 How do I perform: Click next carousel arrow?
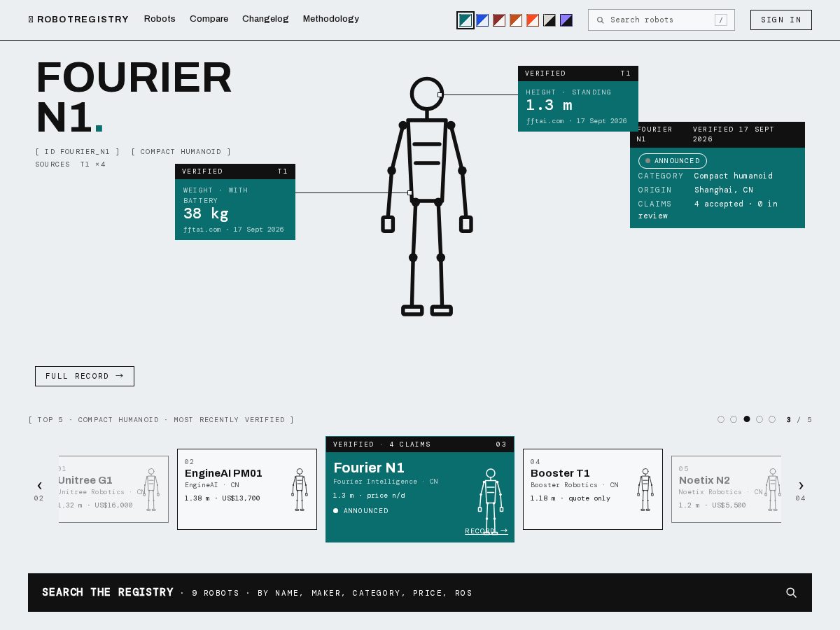click(801, 485)
